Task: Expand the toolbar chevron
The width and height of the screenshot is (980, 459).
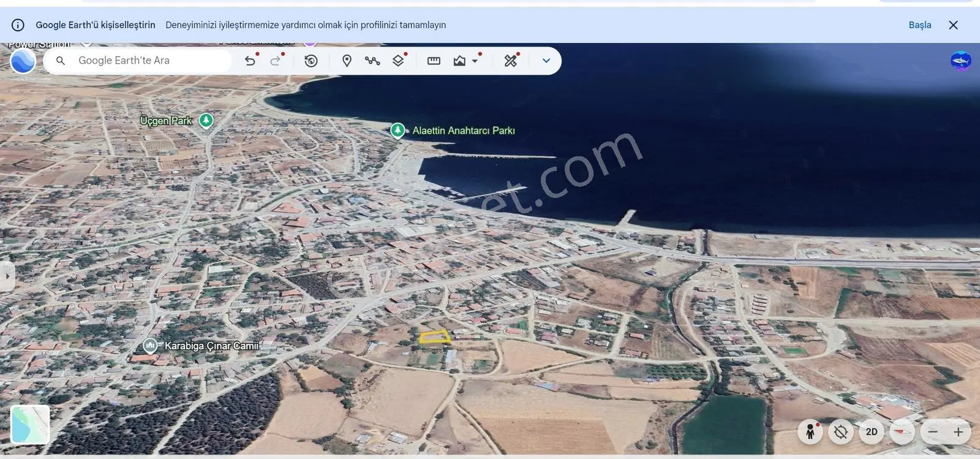Action: pos(546,61)
